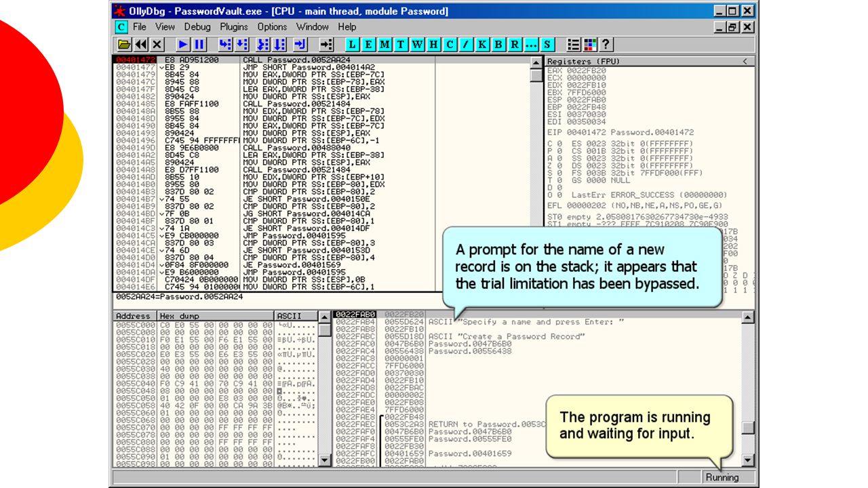Open the Log window with the L button
The image size is (868, 488).
353,45
